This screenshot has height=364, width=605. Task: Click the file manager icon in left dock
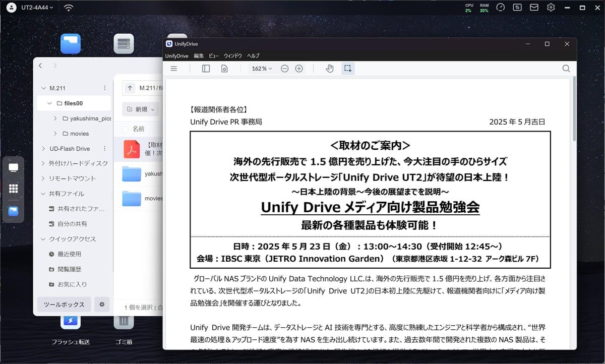tap(14, 211)
